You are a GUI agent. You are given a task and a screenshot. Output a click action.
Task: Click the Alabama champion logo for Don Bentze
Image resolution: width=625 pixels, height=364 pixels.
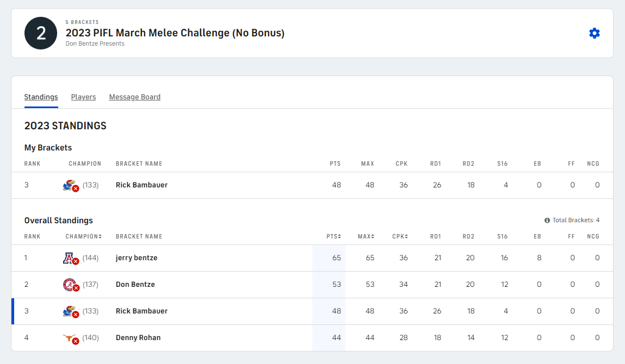pos(69,285)
